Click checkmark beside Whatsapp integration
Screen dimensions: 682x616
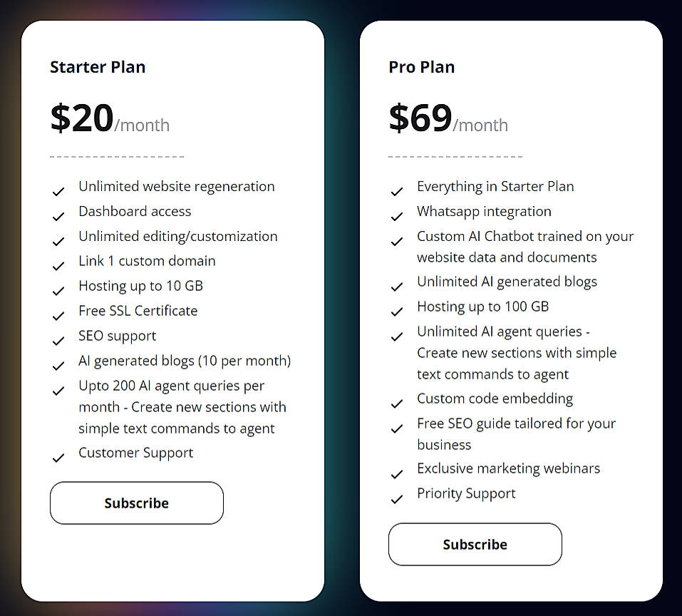point(397,217)
